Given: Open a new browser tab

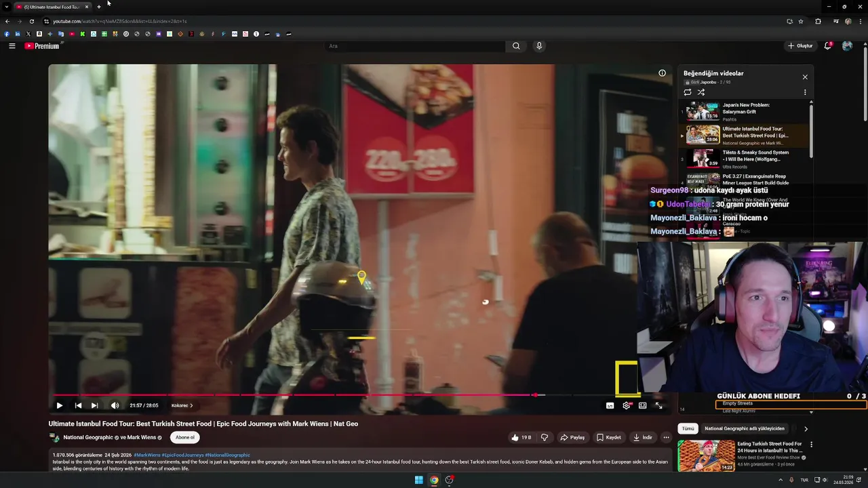Looking at the screenshot, I should 99,7.
